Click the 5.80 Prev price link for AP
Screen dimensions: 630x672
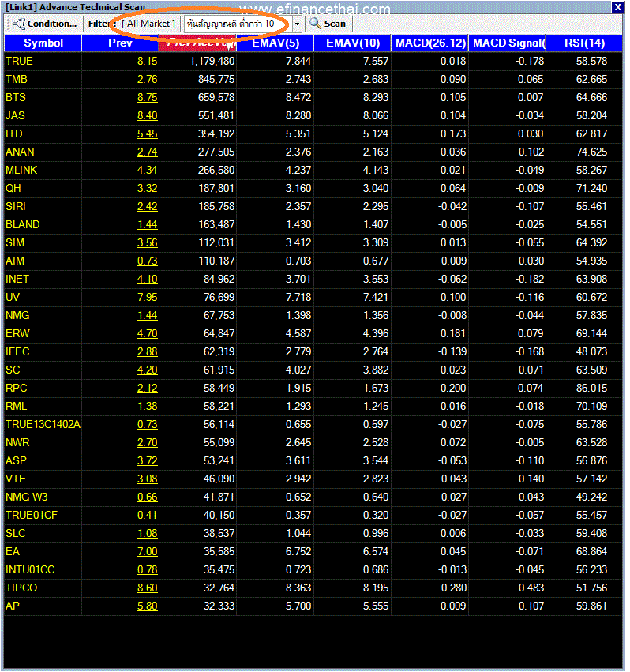148,606
